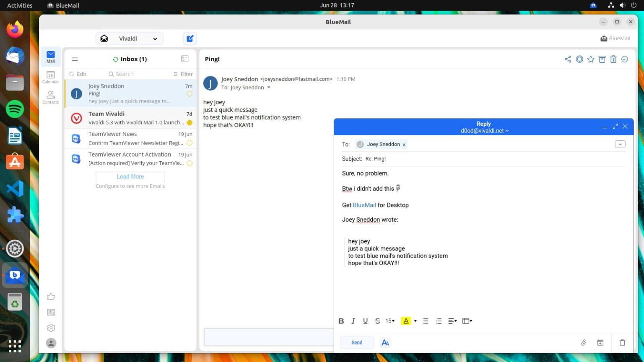Open the highlight color dropdown arrow
This screenshot has height=362, width=644.
(x=415, y=321)
